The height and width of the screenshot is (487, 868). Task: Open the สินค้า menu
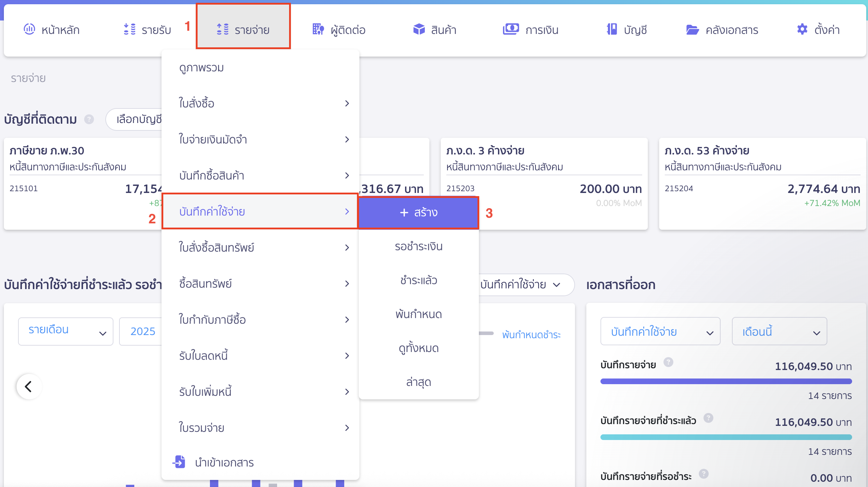435,30
